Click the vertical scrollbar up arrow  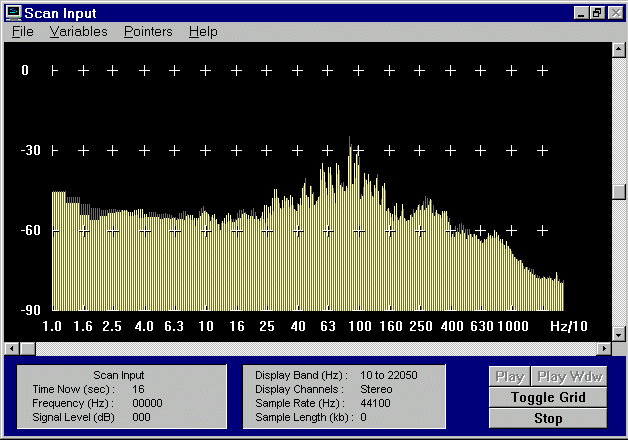[x=619, y=49]
